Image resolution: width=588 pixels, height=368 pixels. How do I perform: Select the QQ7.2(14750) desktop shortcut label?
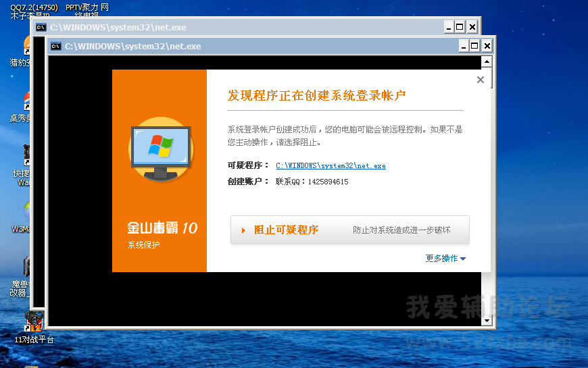[x=34, y=7]
